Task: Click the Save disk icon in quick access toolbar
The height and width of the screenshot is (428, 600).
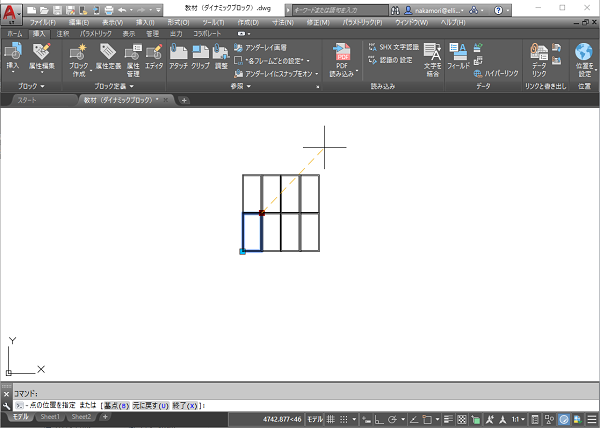Action: pyautogui.click(x=57, y=10)
